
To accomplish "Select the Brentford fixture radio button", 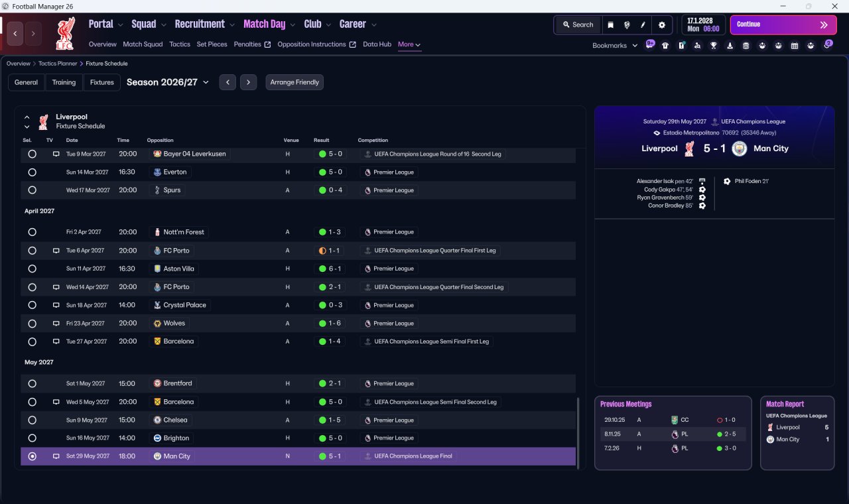I will tap(32, 383).
